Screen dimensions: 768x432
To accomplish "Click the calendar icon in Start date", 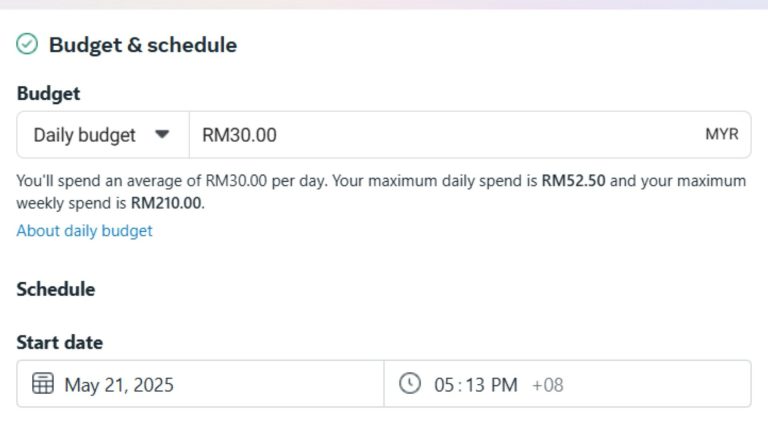I will (x=43, y=384).
